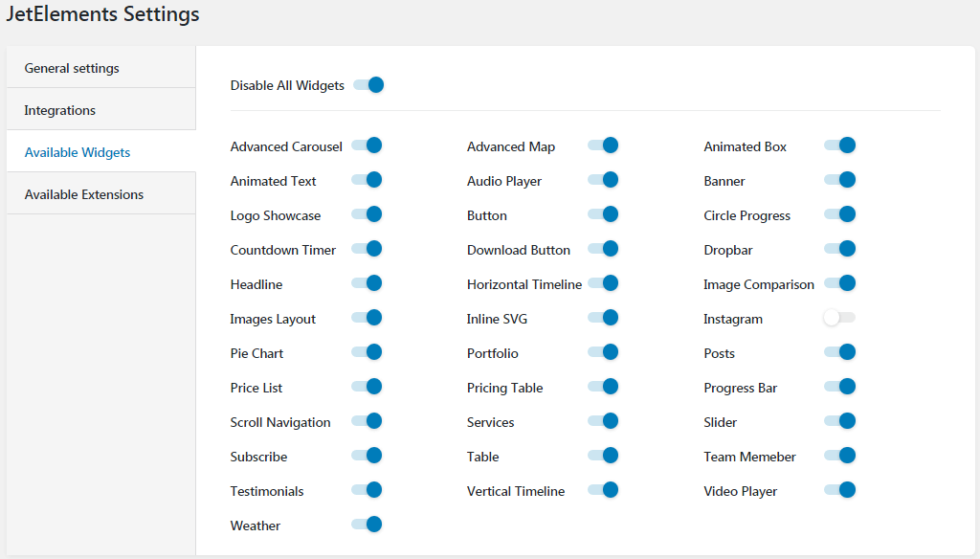Turn off the Advanced Carousel widget
980x559 pixels.
point(367,145)
